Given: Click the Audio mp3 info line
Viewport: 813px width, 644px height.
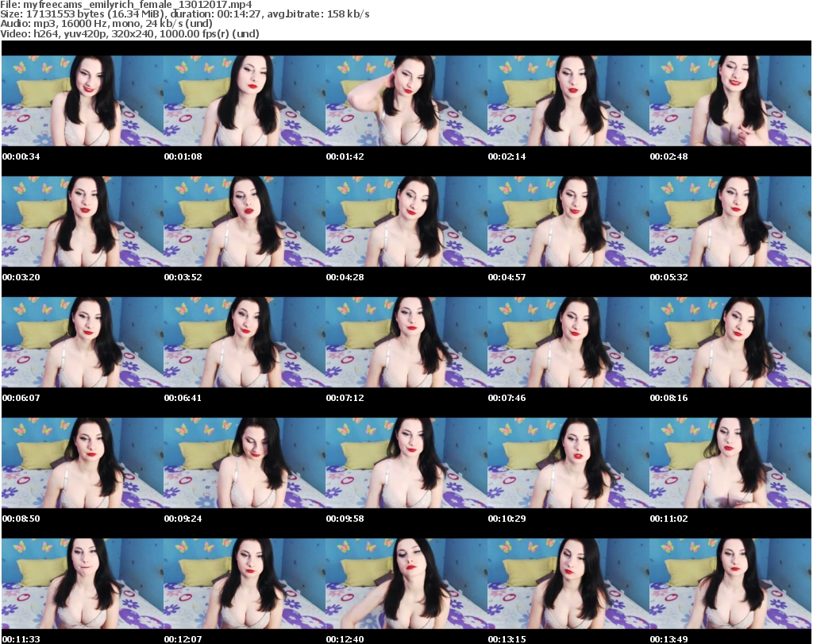Looking at the screenshot, I should click(x=106, y=23).
